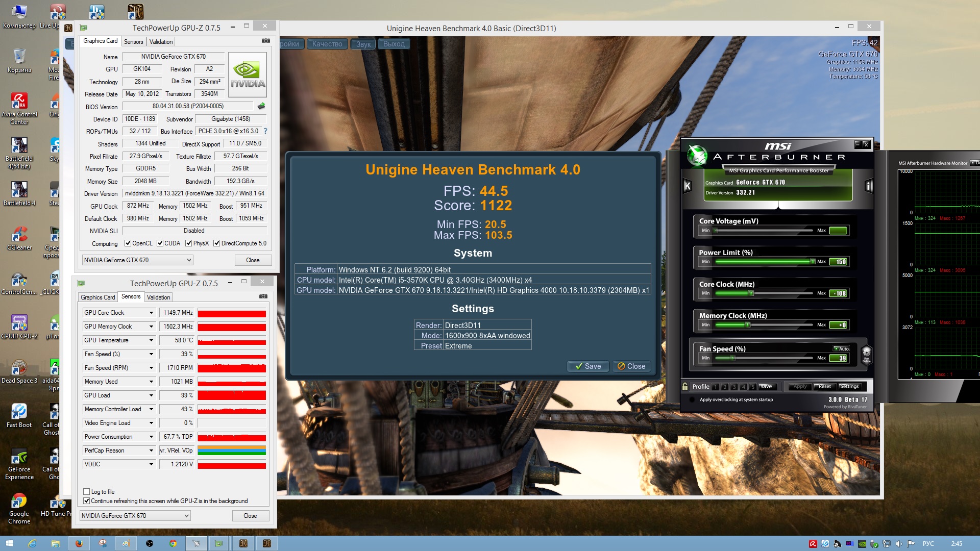This screenshot has height=551, width=980.
Task: Switch to Validation tab in top GPU-Z
Action: (x=161, y=42)
